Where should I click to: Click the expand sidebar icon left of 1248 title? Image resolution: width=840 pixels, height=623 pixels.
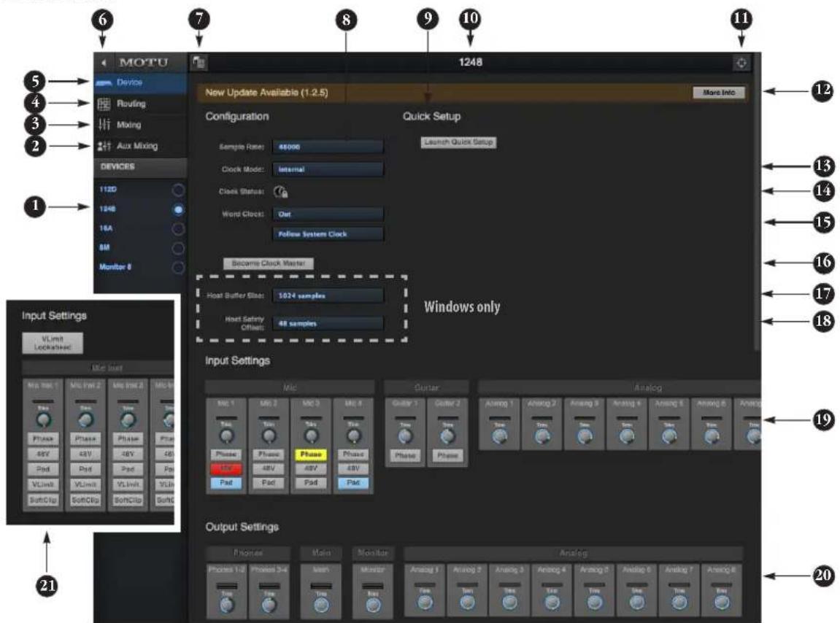tap(199, 63)
